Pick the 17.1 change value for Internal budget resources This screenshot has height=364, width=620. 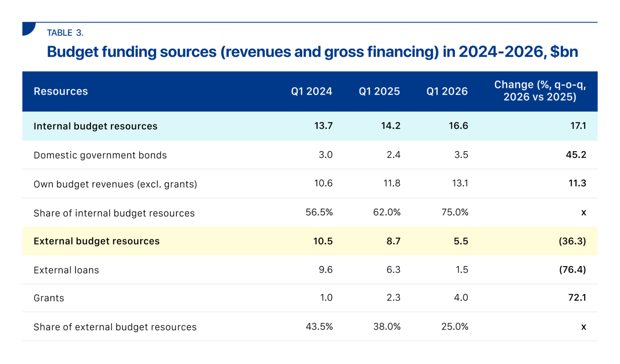click(x=578, y=126)
